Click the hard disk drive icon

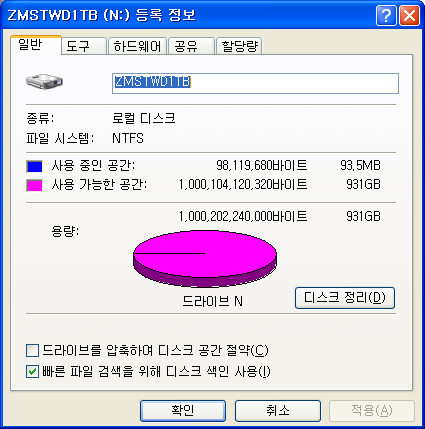coord(44,81)
